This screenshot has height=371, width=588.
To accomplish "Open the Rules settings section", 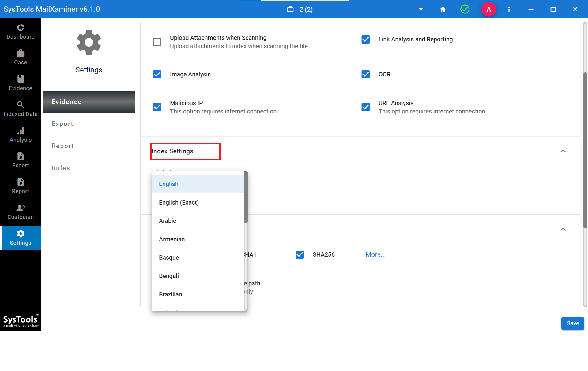I will 61,168.
